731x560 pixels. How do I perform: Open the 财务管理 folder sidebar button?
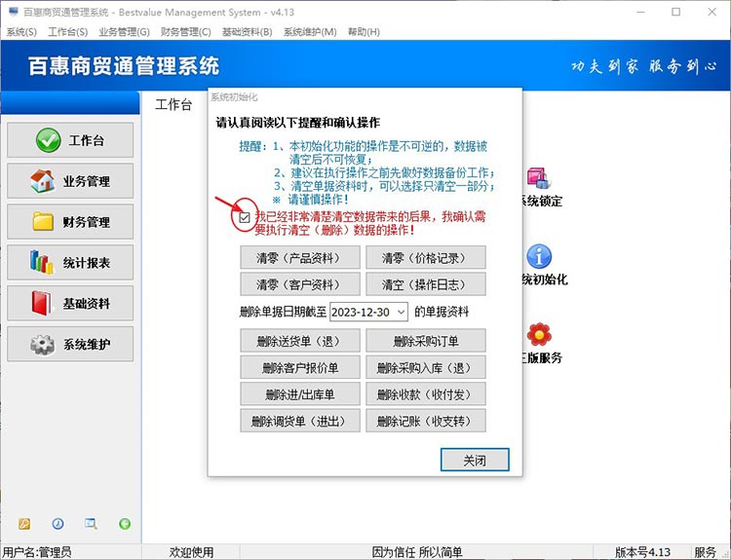pos(70,222)
